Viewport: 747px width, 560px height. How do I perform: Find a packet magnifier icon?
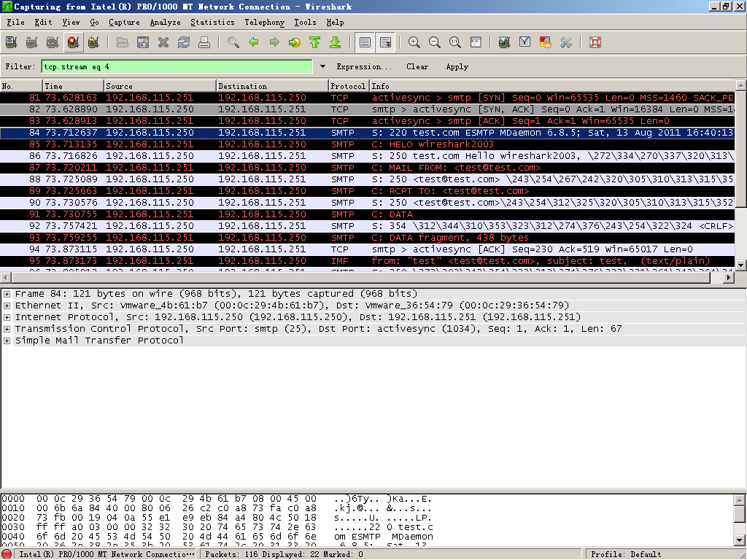pos(233,42)
